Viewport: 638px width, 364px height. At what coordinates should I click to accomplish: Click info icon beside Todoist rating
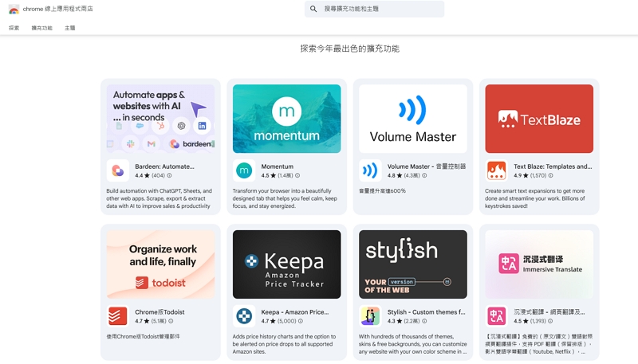(171, 321)
